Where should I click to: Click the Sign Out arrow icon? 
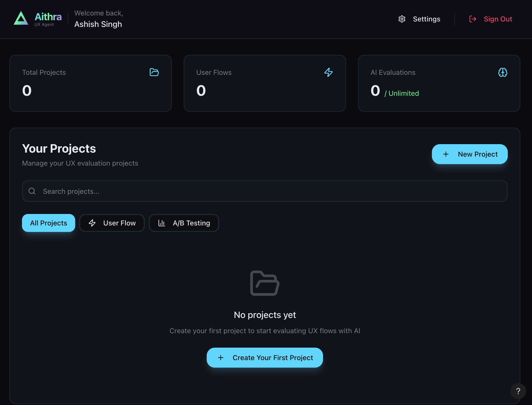coord(472,19)
